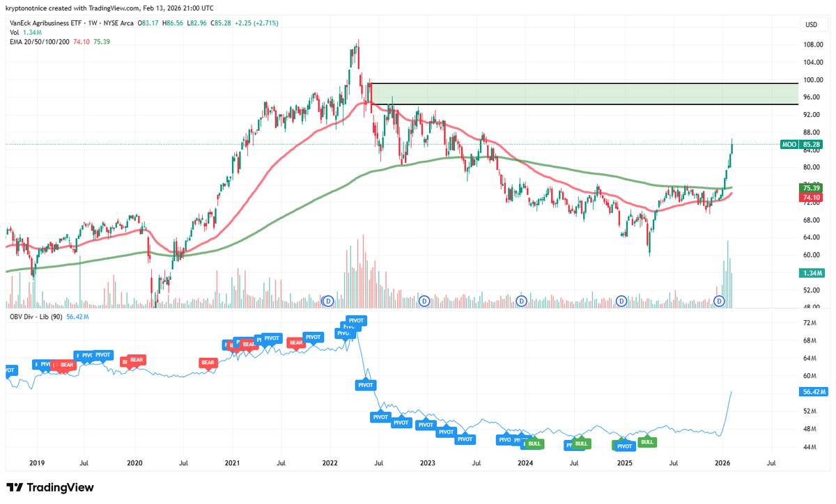Click the 72M OBV axis label

point(809,324)
